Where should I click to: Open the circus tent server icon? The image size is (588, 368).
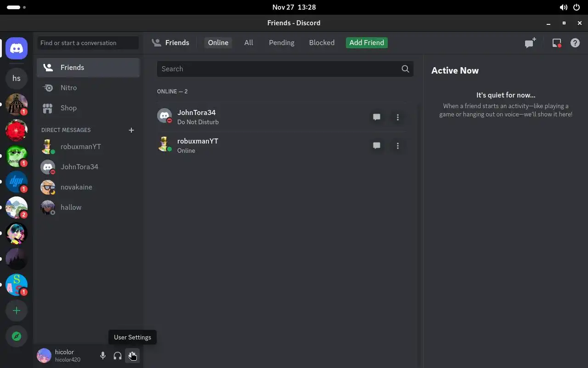coord(17,104)
